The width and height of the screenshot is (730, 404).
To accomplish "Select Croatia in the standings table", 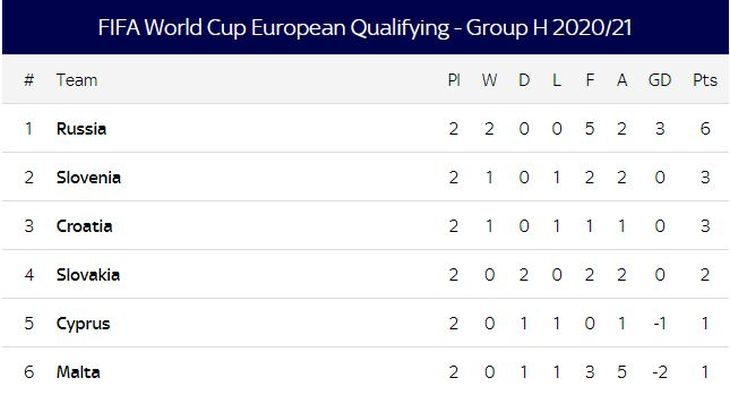I will 84,226.
